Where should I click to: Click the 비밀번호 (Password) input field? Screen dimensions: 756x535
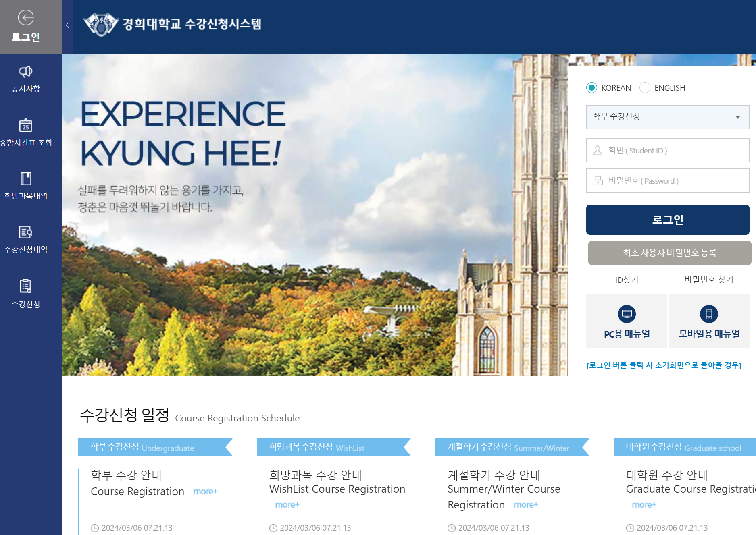tap(668, 180)
